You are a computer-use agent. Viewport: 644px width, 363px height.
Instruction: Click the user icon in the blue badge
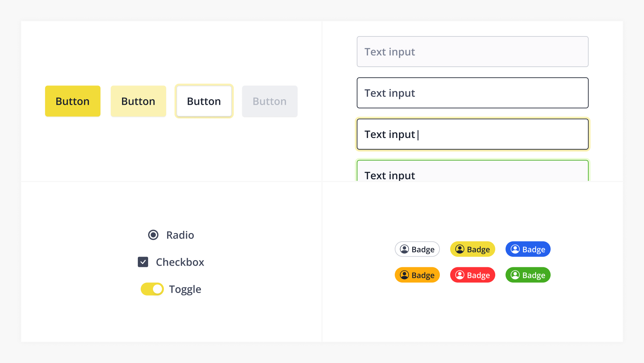(x=515, y=249)
